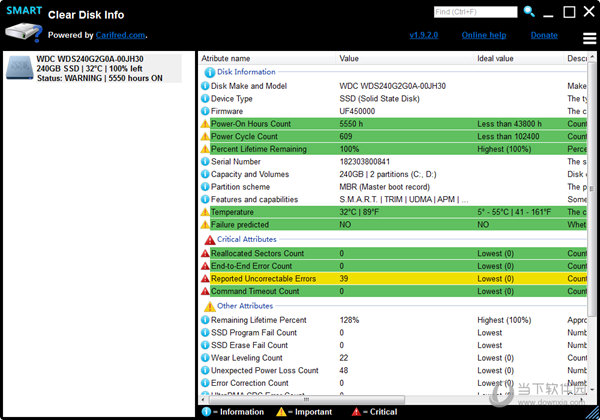
Task: Click info icon beside Disk Make and Model
Action: click(x=205, y=86)
